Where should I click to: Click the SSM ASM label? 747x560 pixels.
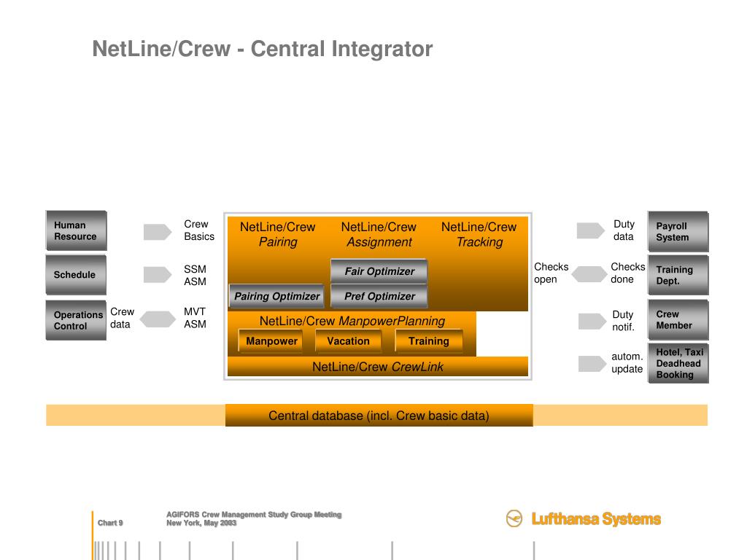195,275
